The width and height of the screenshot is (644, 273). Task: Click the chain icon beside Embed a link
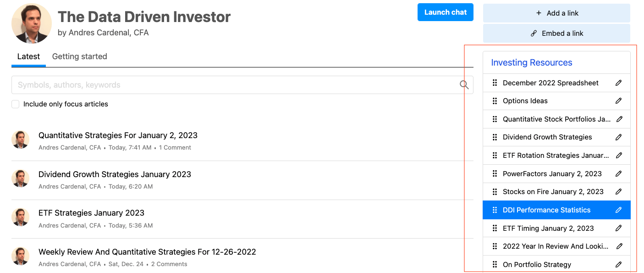tap(533, 33)
